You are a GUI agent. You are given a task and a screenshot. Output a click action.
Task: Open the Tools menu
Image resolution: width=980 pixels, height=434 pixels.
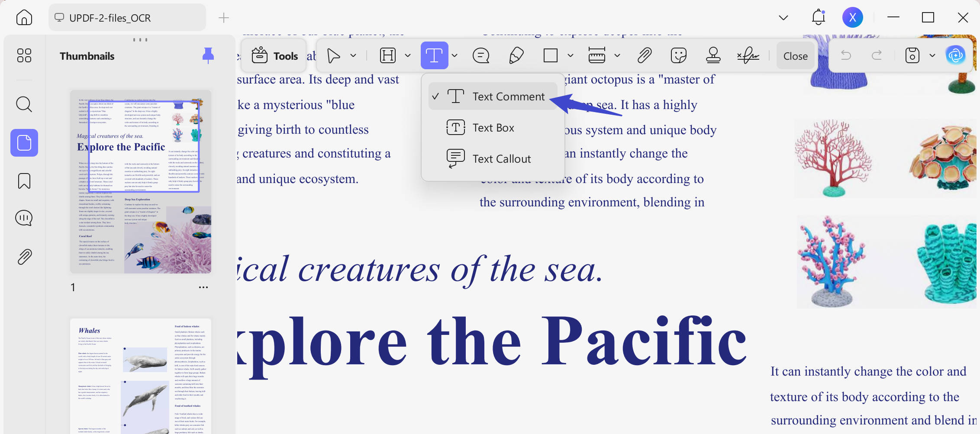(274, 56)
